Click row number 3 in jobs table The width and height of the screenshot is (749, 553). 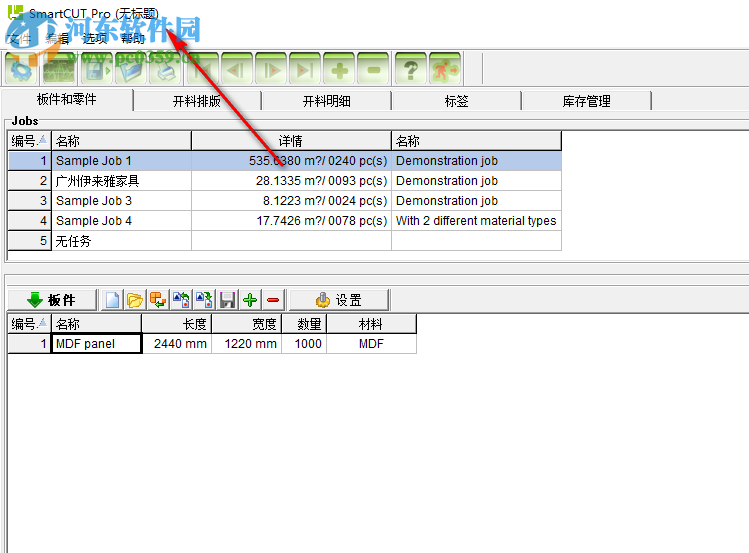click(30, 201)
